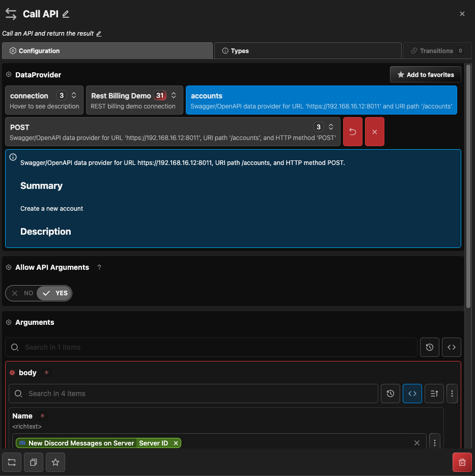Click the star icon in the bottom toolbar

tap(55, 462)
